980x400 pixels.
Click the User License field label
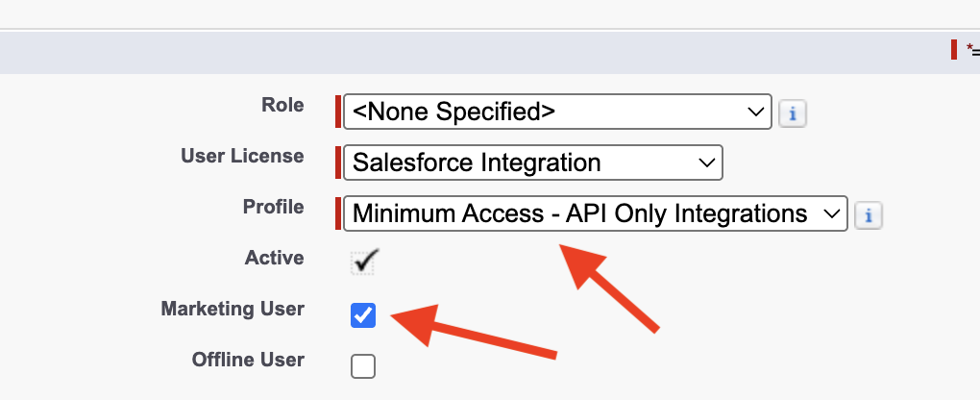242,155
